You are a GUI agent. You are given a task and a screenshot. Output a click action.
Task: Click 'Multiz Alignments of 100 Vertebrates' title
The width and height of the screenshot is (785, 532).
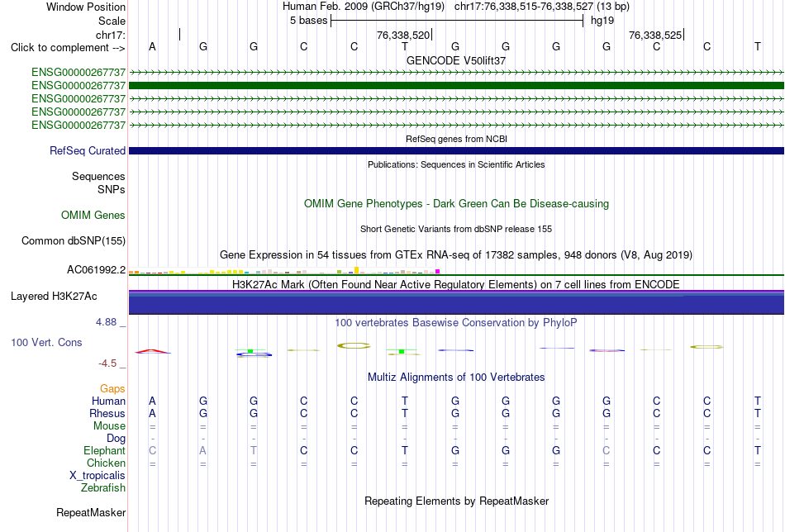(x=456, y=377)
